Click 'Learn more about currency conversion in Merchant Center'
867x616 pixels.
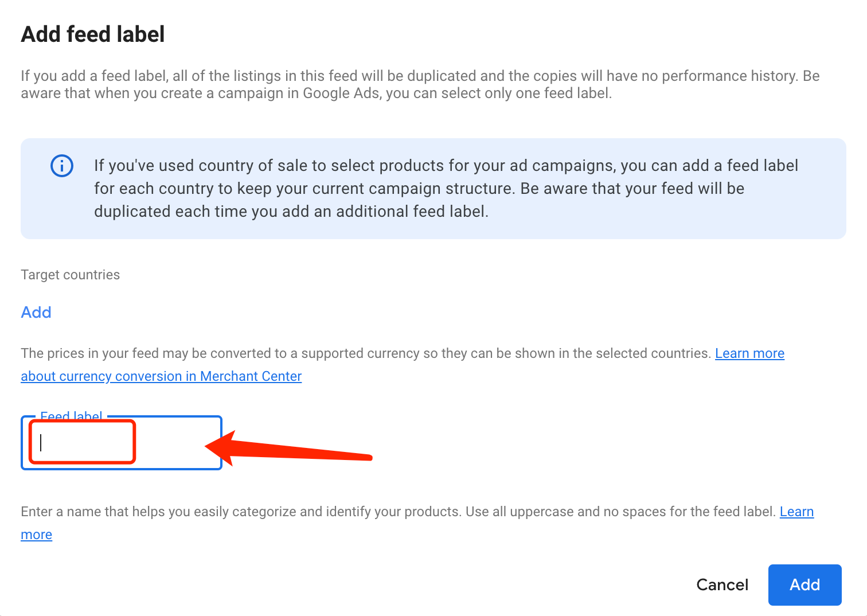coord(161,376)
